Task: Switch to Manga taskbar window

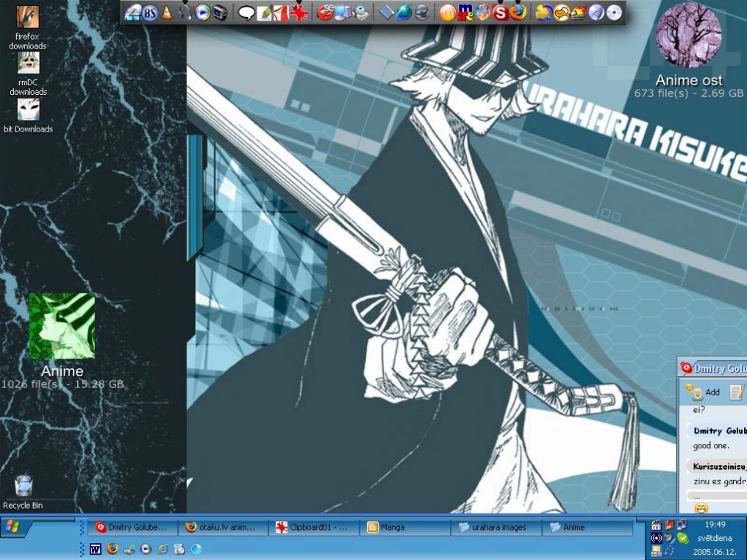Action: [x=405, y=527]
